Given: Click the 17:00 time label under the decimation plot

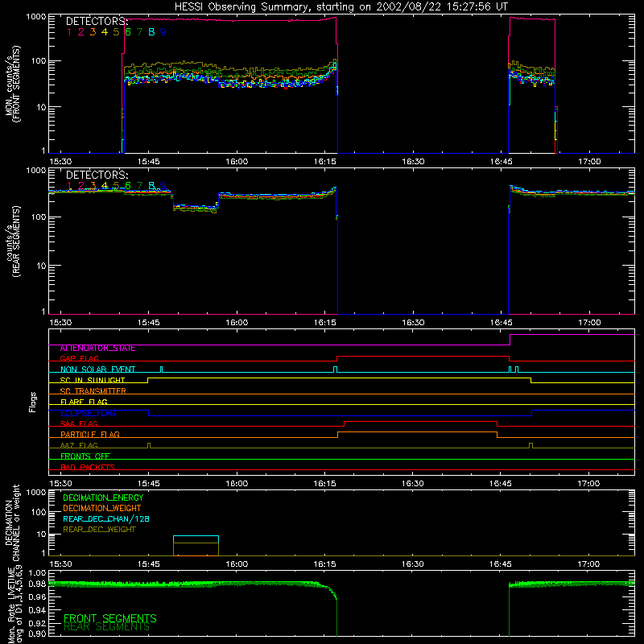Looking at the screenshot, I should [589, 564].
